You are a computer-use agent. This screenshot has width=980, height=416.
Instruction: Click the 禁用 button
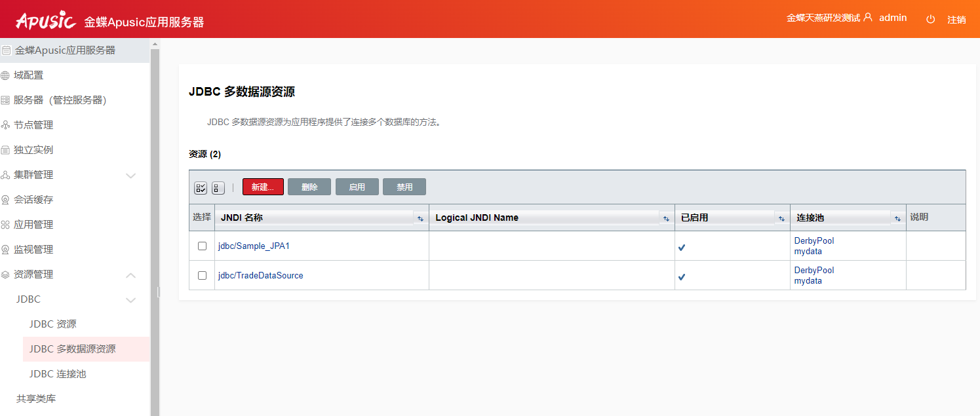click(x=404, y=187)
